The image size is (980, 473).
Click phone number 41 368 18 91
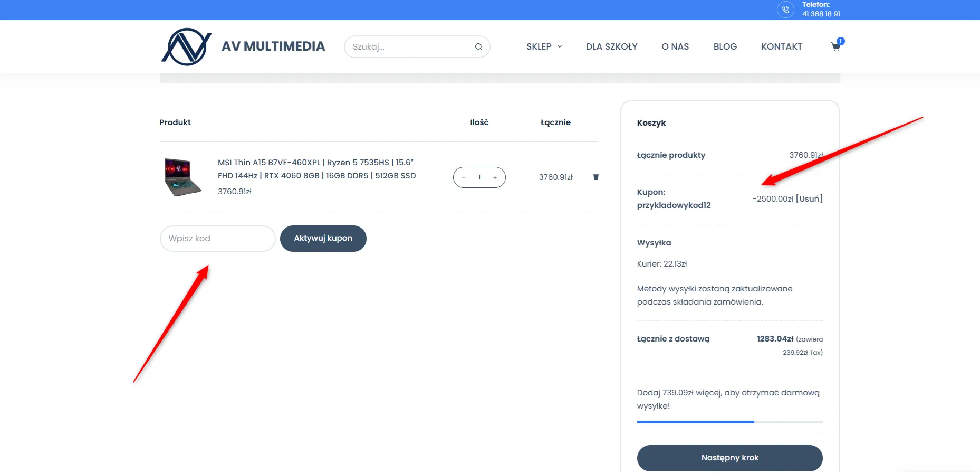821,14
